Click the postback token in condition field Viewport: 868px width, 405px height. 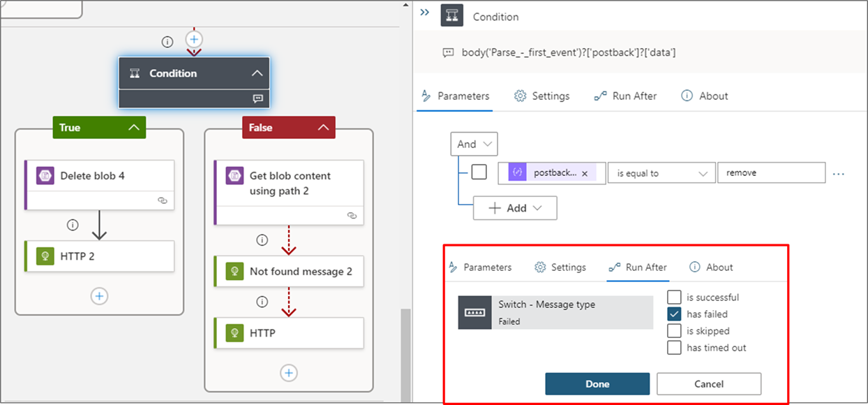(552, 173)
